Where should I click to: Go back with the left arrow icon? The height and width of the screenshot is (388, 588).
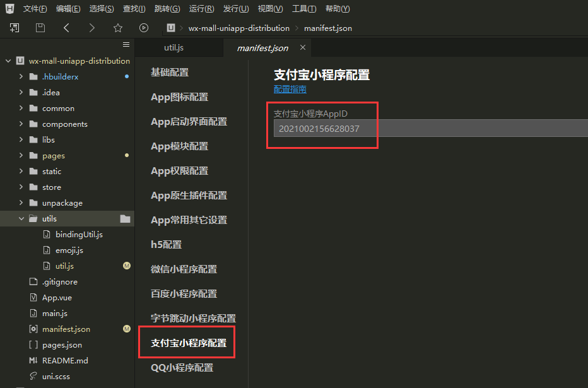click(x=66, y=28)
